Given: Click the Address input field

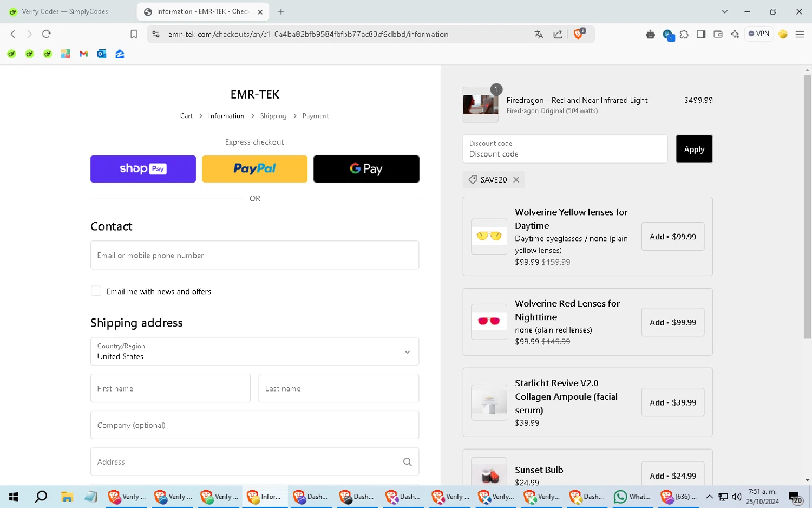Looking at the screenshot, I should pyautogui.click(x=254, y=462).
